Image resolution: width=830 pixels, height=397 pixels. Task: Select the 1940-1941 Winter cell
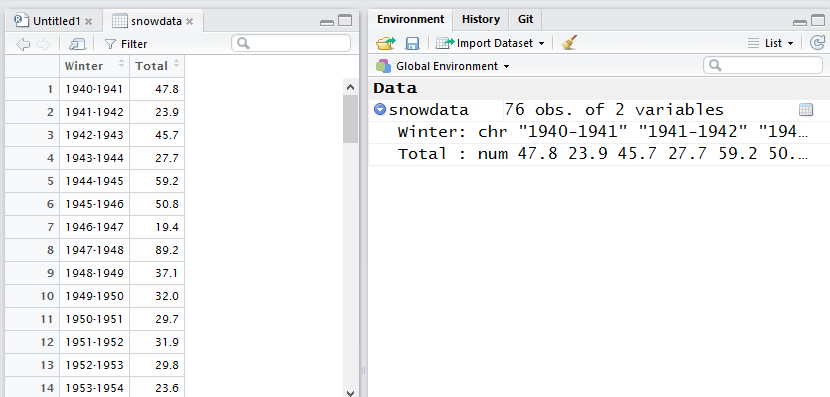tap(94, 89)
